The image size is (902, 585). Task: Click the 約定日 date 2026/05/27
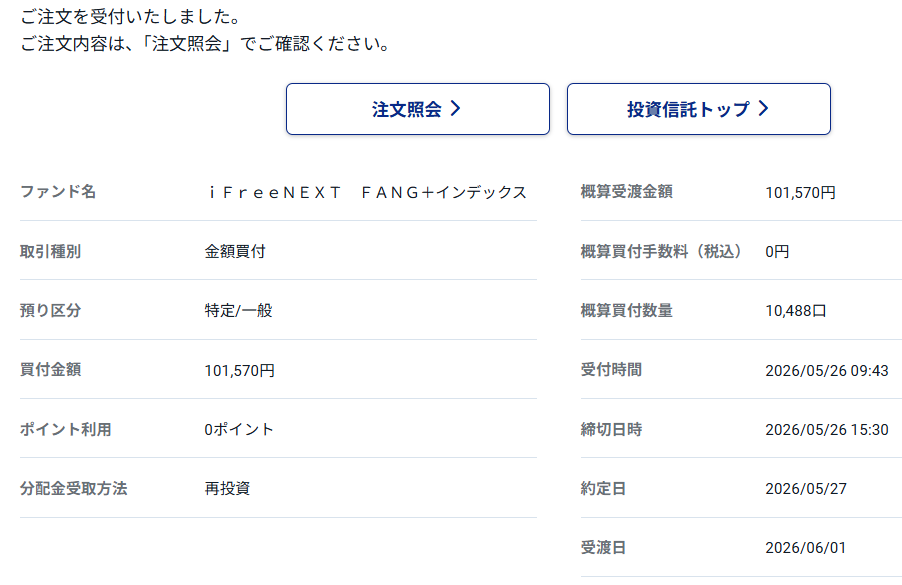pos(806,489)
